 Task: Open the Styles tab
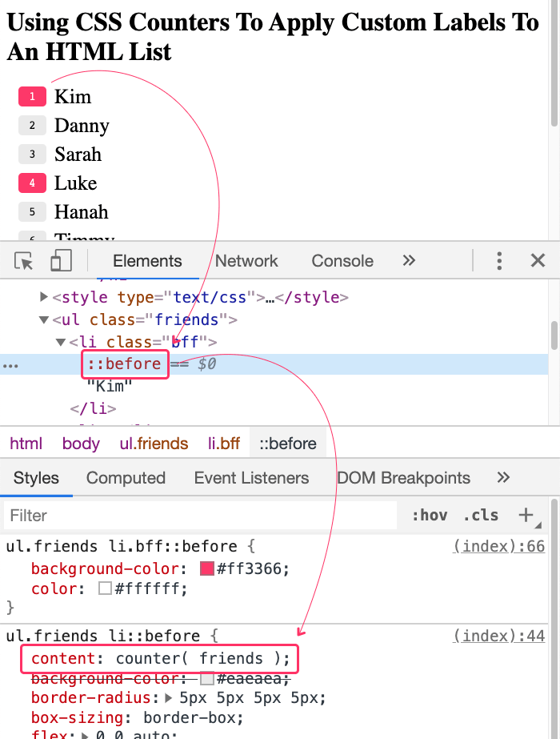(36, 478)
